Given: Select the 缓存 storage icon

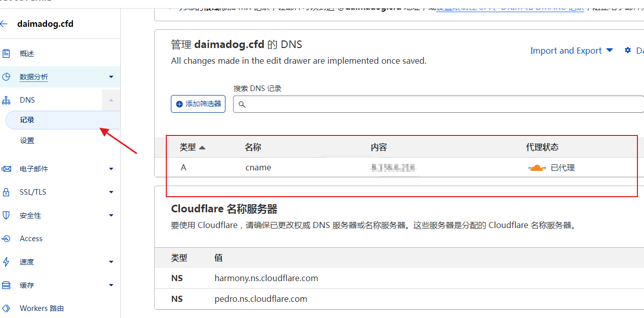Looking at the screenshot, I should 6,285.
